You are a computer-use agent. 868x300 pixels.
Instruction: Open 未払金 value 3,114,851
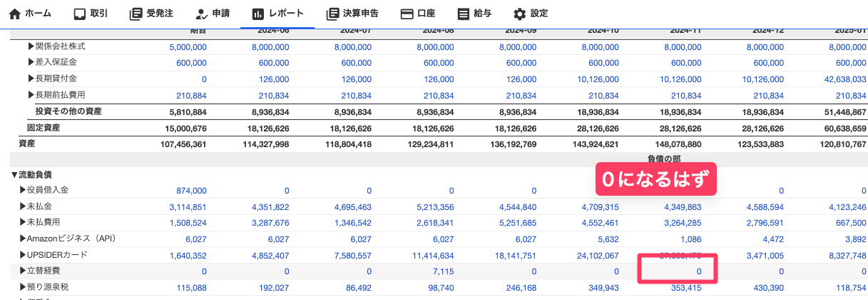(x=188, y=207)
